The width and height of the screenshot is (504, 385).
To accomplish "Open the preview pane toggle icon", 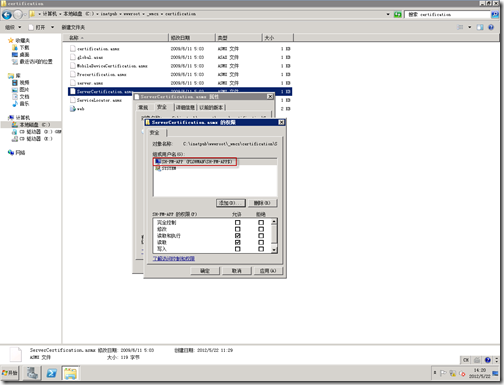I will point(480,27).
